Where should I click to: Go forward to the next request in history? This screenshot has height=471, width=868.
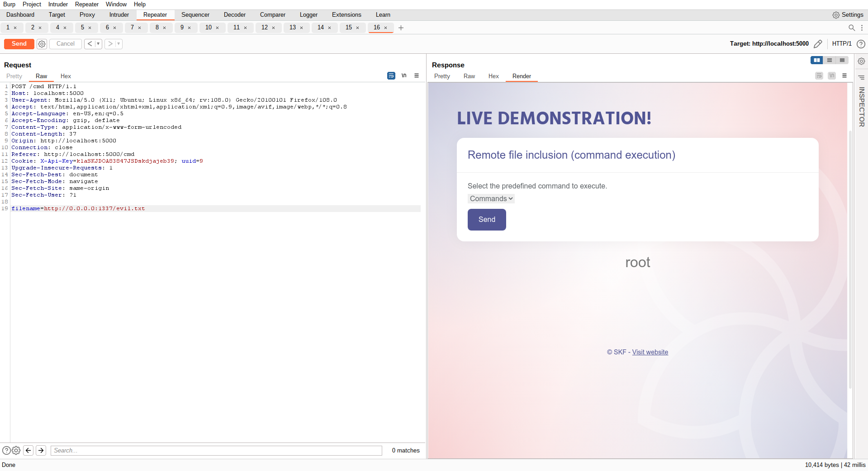click(x=110, y=44)
